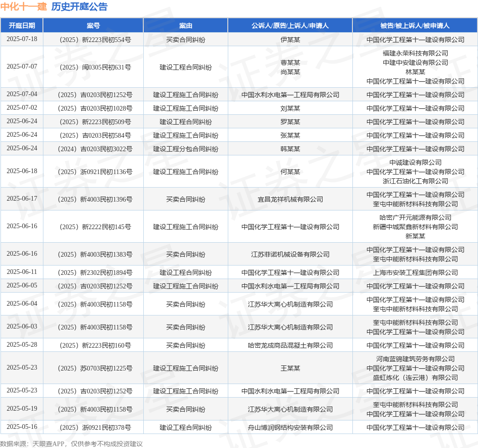Select the date cell 2025-07-18
The image size is (478, 448).
click(22, 39)
